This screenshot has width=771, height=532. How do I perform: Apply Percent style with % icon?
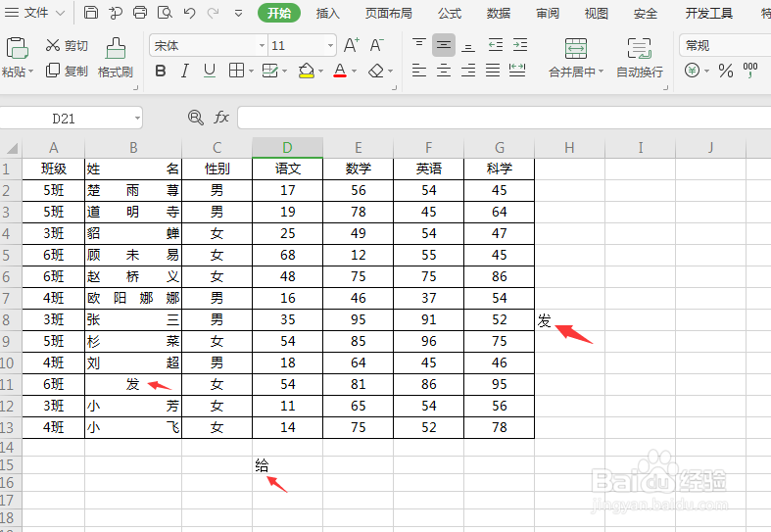tap(726, 71)
